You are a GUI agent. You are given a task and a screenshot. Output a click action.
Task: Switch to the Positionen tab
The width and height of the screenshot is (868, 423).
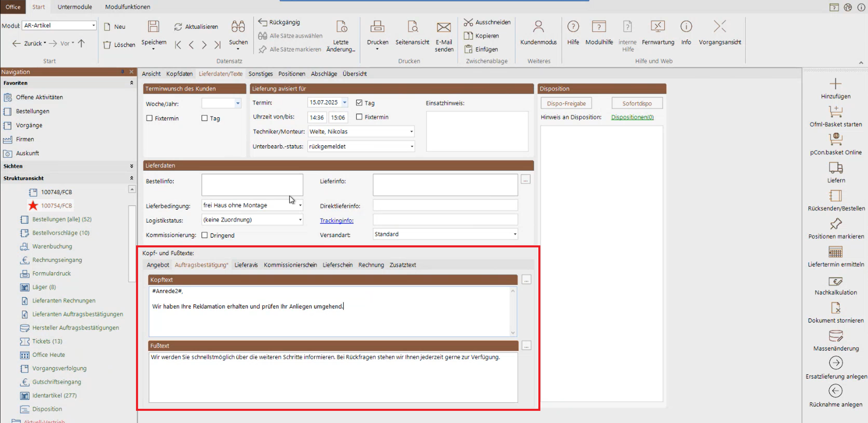pos(291,74)
